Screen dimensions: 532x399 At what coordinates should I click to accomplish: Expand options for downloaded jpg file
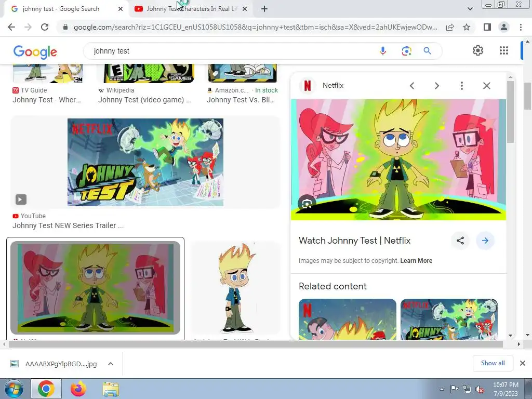[111, 364]
